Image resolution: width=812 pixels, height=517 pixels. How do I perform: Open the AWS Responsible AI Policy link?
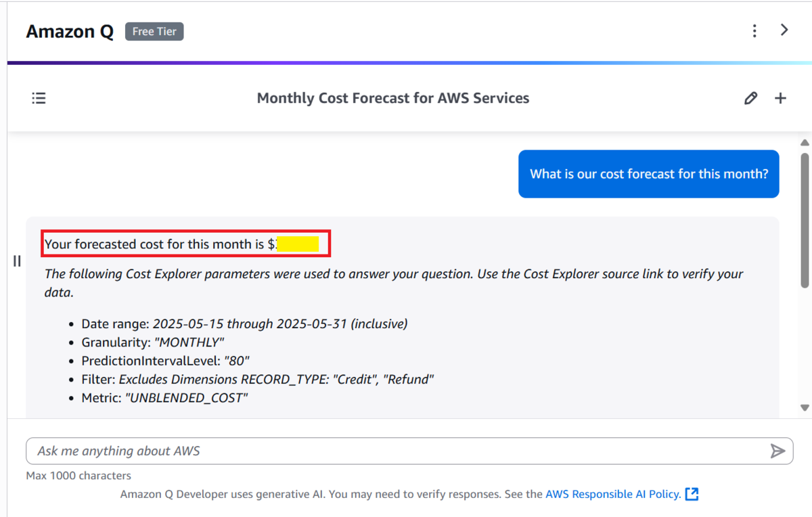(x=613, y=494)
